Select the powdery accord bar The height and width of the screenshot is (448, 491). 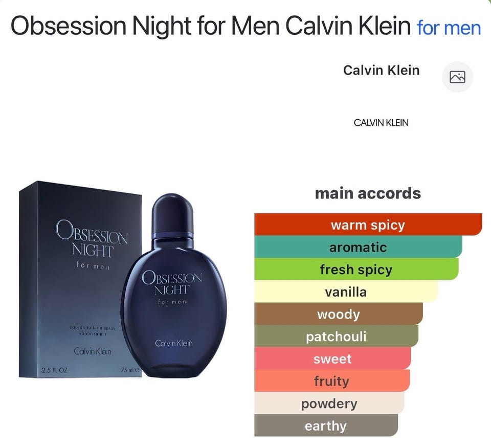[329, 403]
